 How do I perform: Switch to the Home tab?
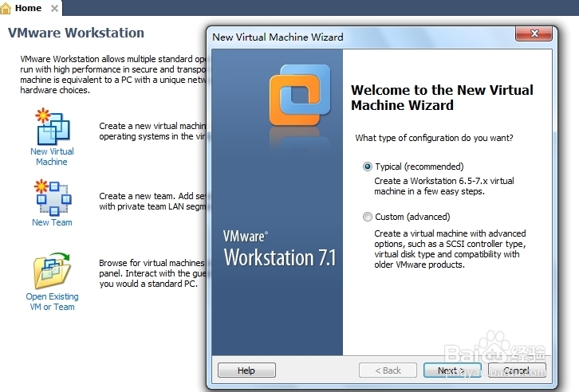pos(28,8)
